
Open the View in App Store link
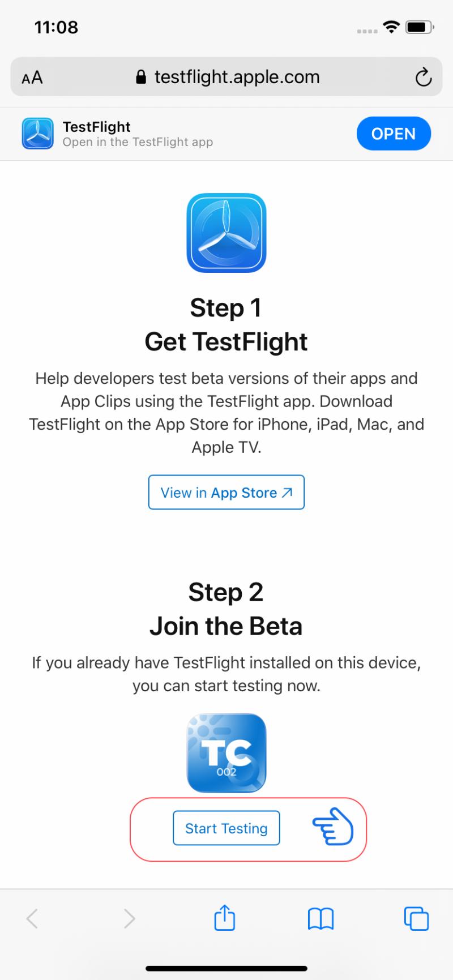click(226, 492)
